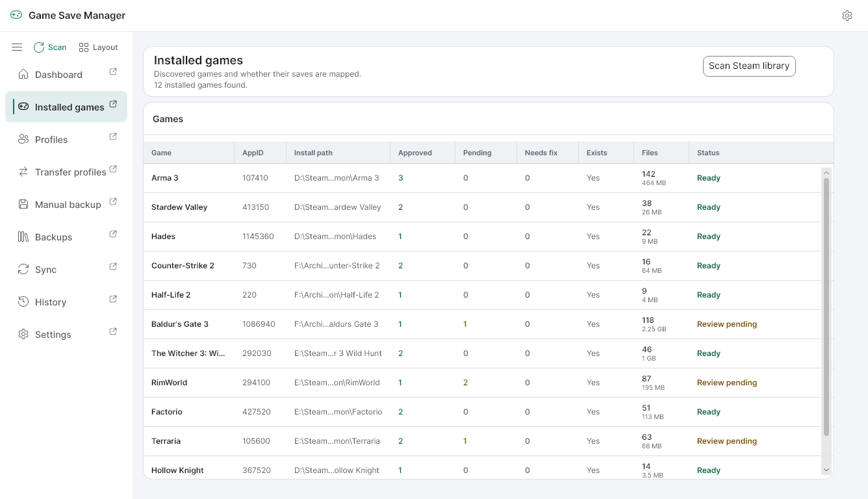Click the Counter-Strike 2 row name
Image resolution: width=868 pixels, height=499 pixels.
click(183, 266)
